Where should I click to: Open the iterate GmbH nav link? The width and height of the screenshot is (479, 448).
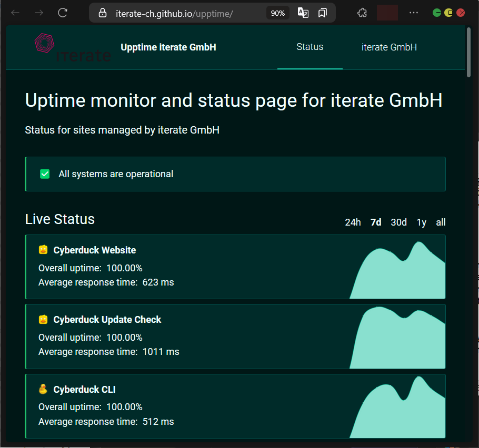point(389,47)
